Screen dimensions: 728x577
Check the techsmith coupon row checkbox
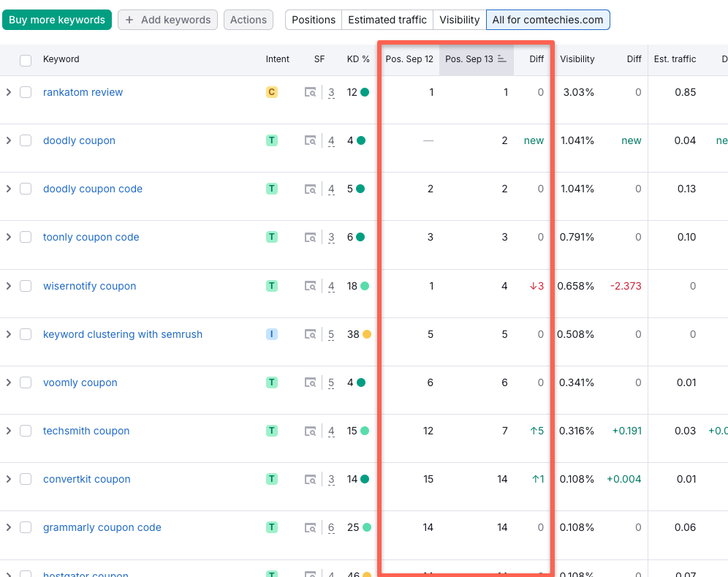[26, 431]
